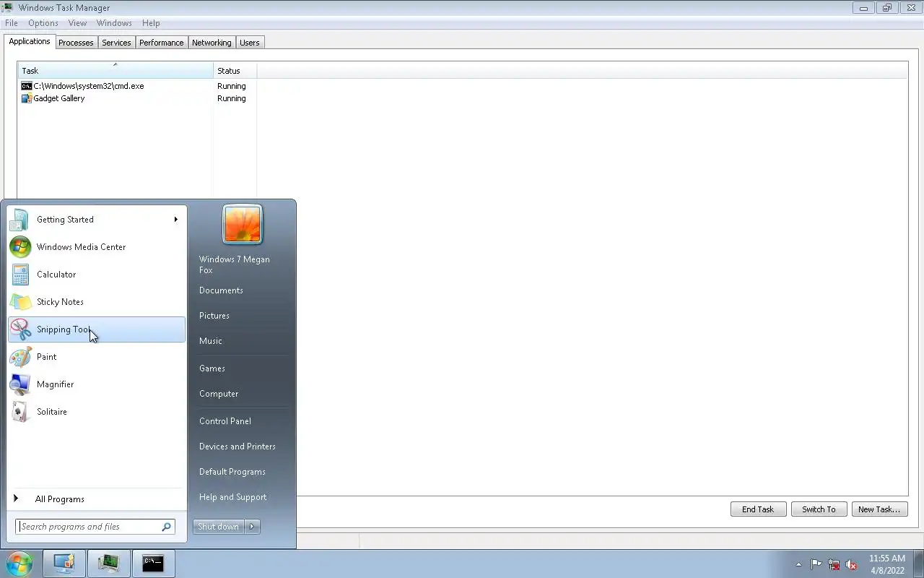Image resolution: width=924 pixels, height=578 pixels.
Task: Open Default Programs link
Action: point(232,472)
